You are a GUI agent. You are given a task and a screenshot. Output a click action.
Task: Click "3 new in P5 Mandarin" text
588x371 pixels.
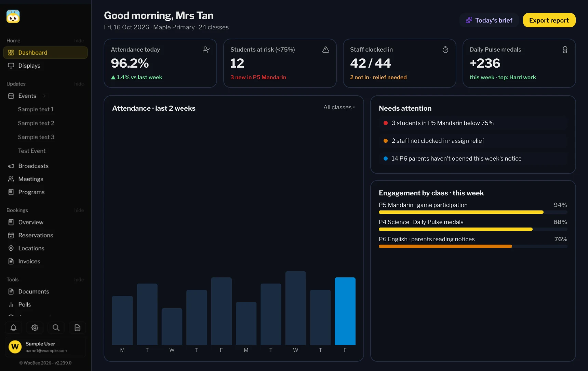click(258, 77)
